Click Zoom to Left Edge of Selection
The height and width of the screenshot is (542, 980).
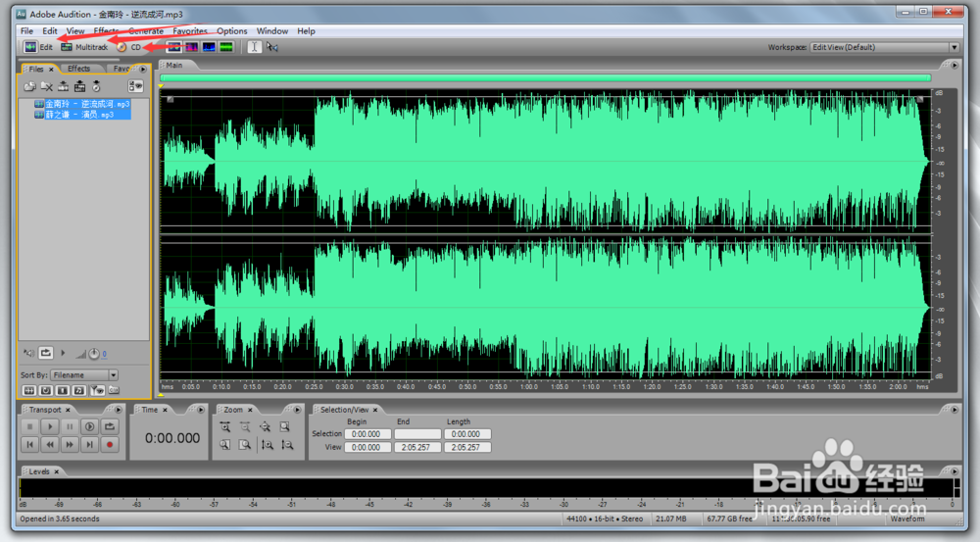(225, 445)
